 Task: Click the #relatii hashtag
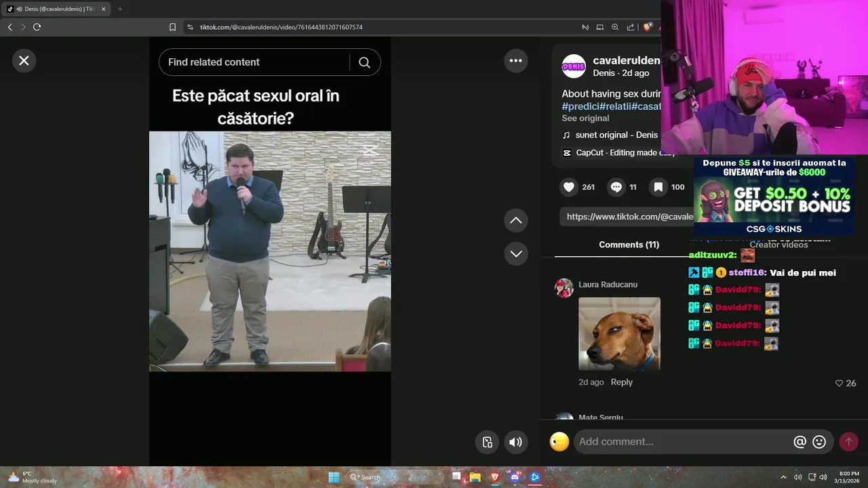(x=615, y=106)
